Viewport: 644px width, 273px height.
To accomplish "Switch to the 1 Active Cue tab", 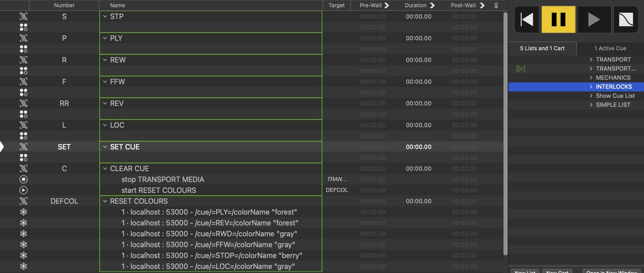I will tap(610, 48).
